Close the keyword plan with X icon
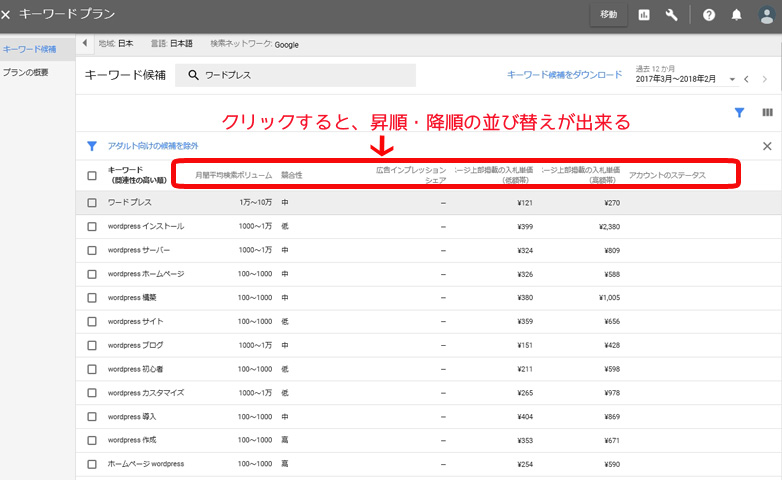 (5, 15)
